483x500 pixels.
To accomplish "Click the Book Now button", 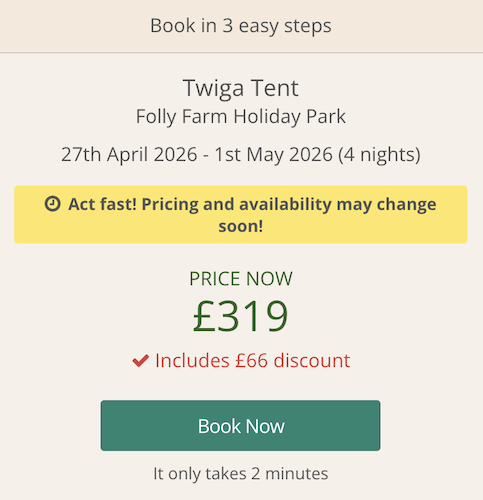I will click(240, 425).
